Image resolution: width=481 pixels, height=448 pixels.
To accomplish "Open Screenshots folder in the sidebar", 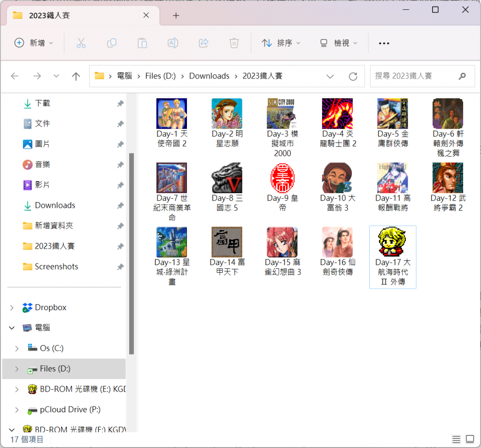I will click(56, 267).
